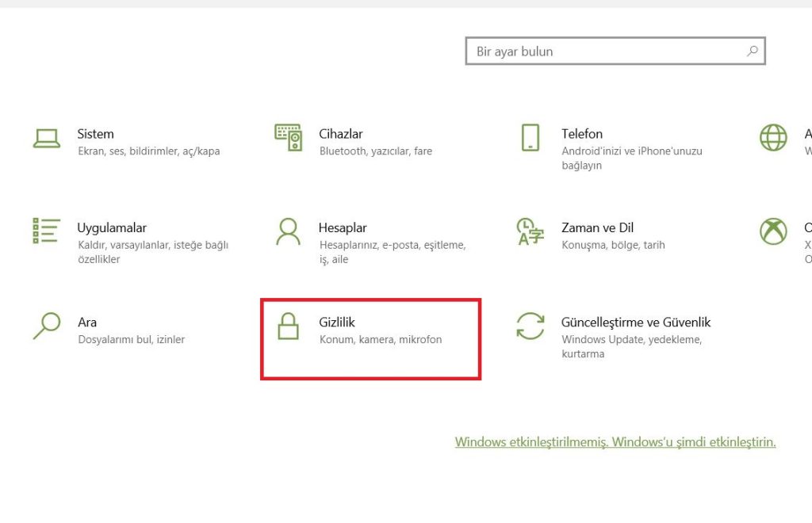
Task: Click the Uygulamalar list icon
Action: point(46,231)
